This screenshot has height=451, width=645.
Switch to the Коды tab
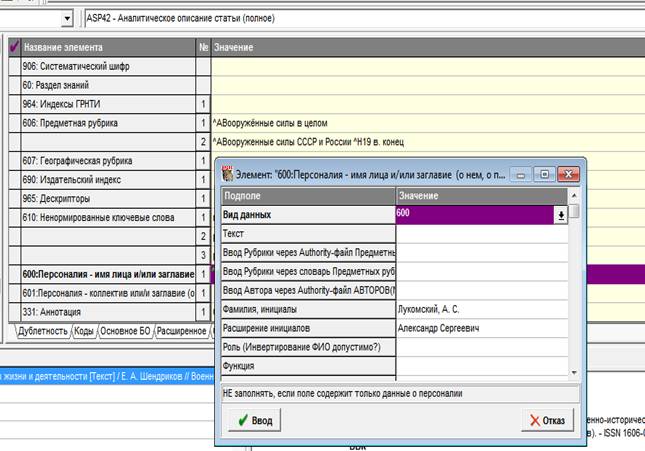tap(84, 331)
